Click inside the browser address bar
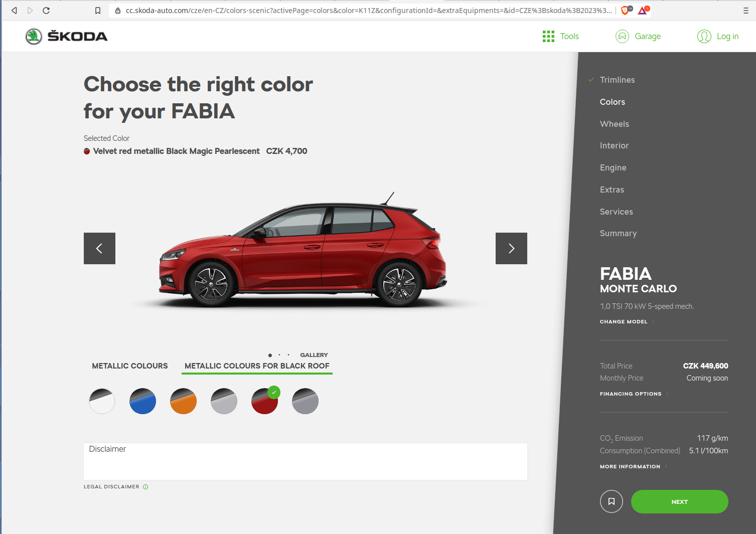756x534 pixels. (x=351, y=10)
